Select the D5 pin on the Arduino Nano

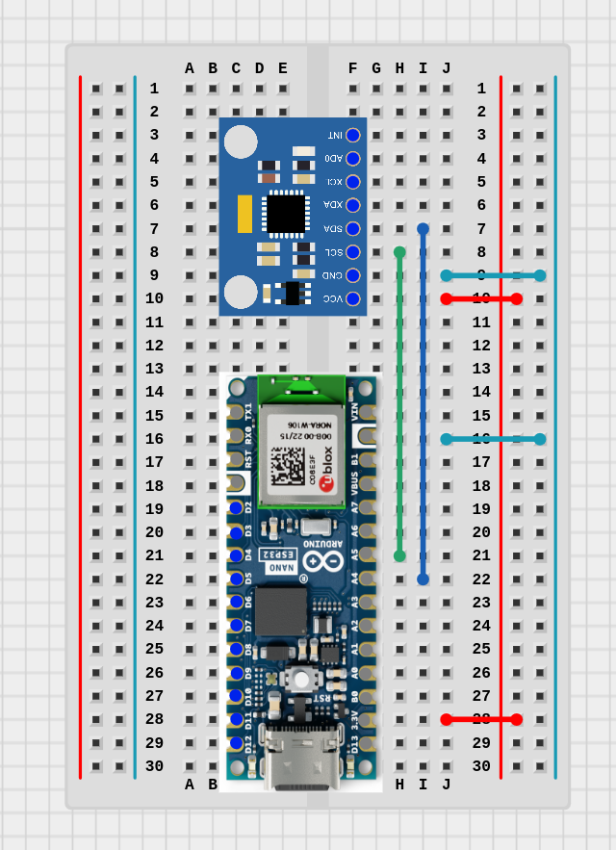pyautogui.click(x=236, y=579)
